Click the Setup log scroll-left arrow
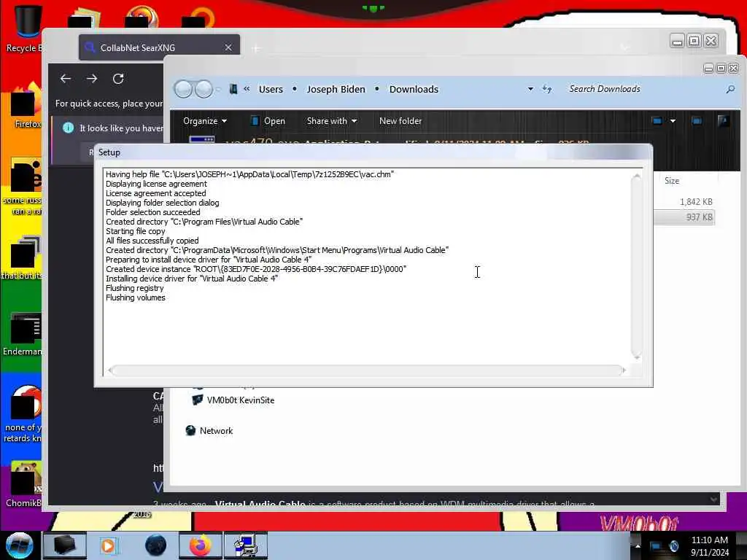747x560 pixels. [110, 370]
